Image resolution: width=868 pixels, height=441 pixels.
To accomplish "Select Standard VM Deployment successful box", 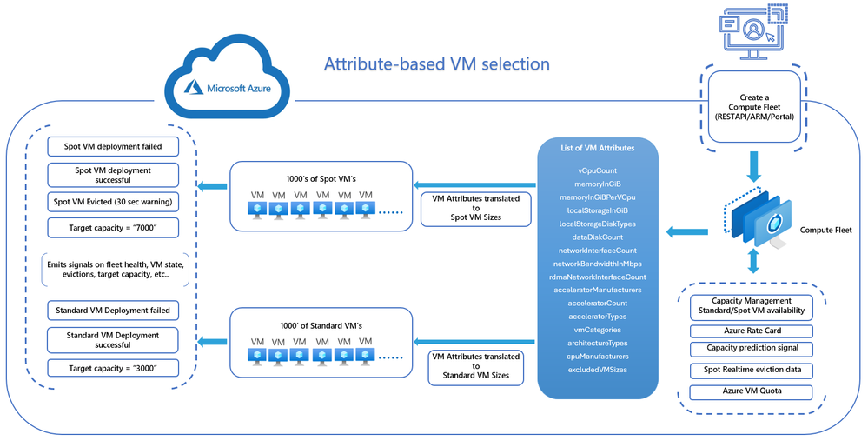I will (x=113, y=340).
